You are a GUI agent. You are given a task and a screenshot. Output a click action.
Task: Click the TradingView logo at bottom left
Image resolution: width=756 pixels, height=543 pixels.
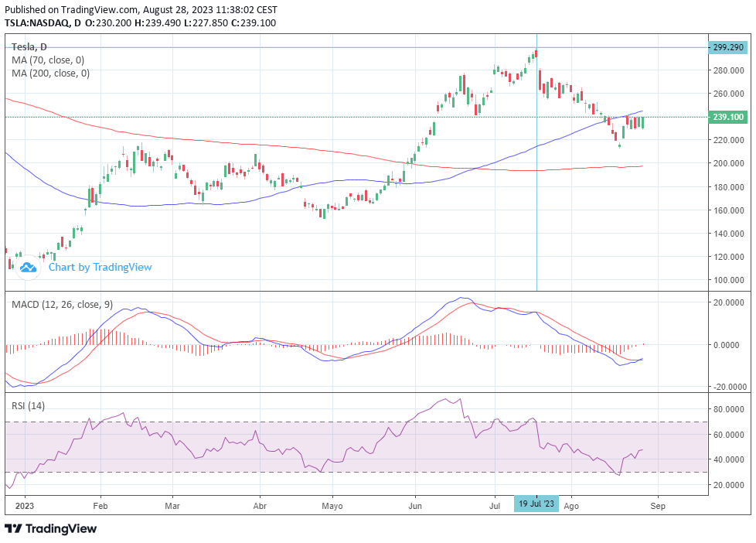50,528
